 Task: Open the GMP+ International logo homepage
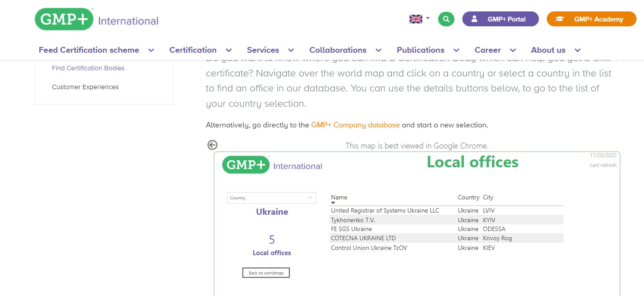[96, 20]
